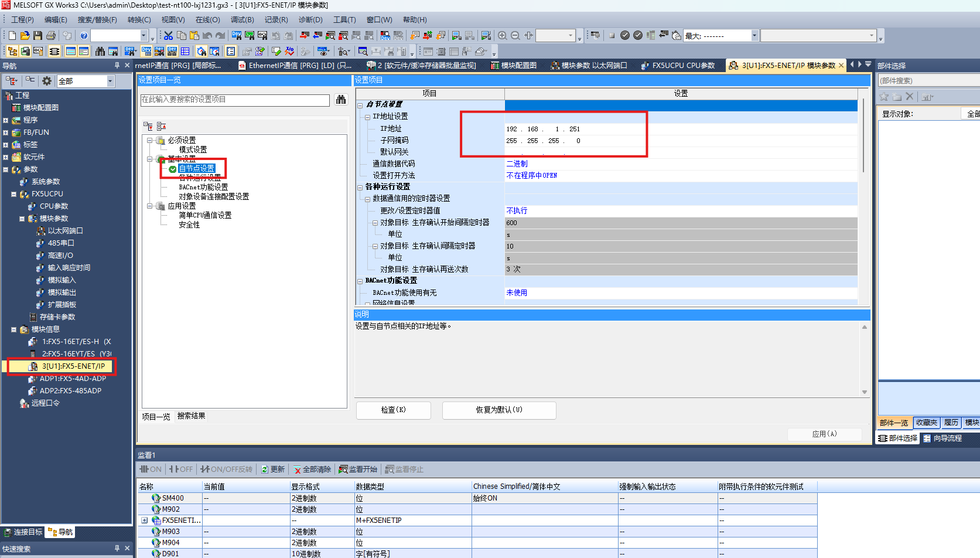Expand the FB/FUN node
The height and width of the screenshot is (558, 980).
tap(5, 132)
